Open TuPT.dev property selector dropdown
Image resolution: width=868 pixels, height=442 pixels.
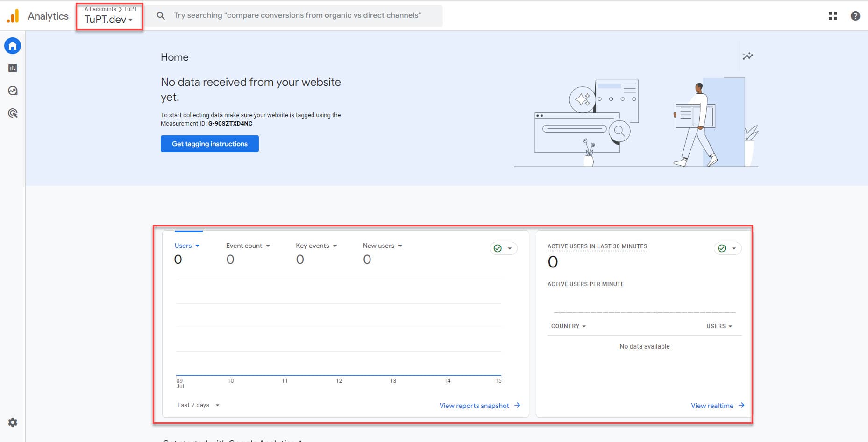tap(109, 20)
